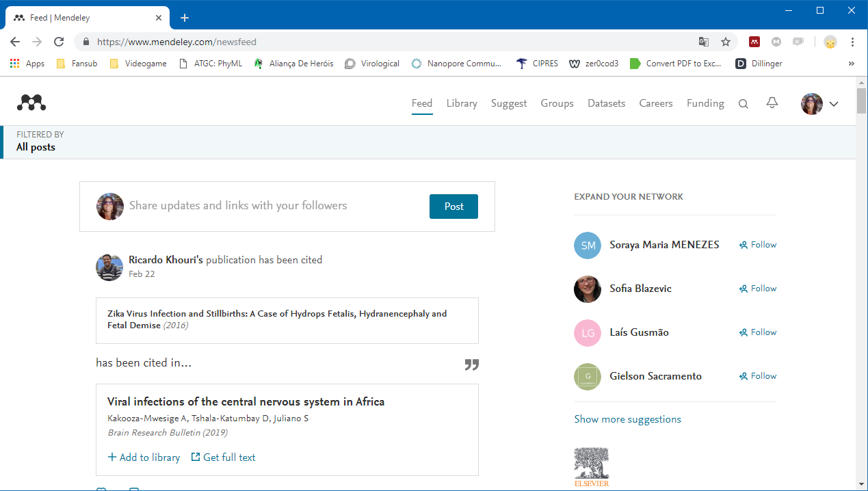The image size is (868, 491).
Task: Expand bookmarks overflow chevron
Action: click(x=852, y=64)
